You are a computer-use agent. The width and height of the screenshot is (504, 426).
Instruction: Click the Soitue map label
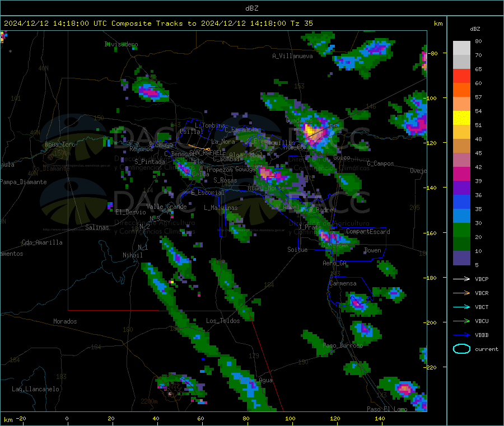click(297, 250)
